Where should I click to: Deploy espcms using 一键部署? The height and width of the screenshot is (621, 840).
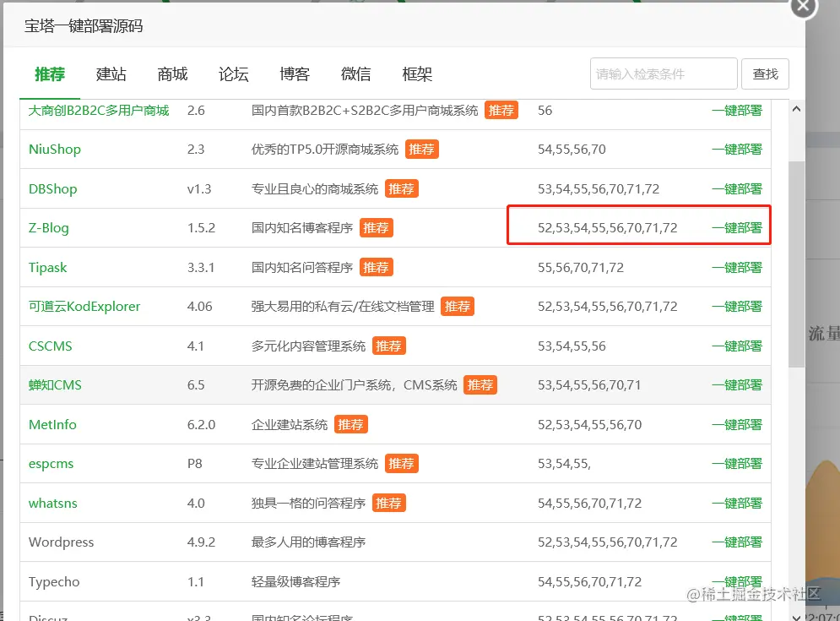[737, 463]
